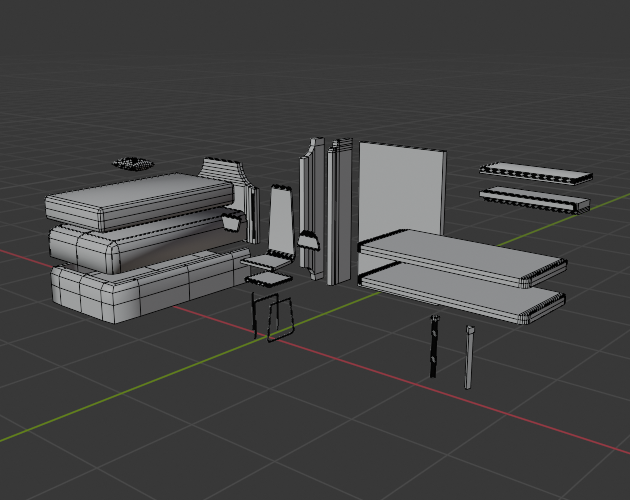This screenshot has height=500, width=630.
Task: Select the lower large flat slab on right
Action: click(x=462, y=295)
